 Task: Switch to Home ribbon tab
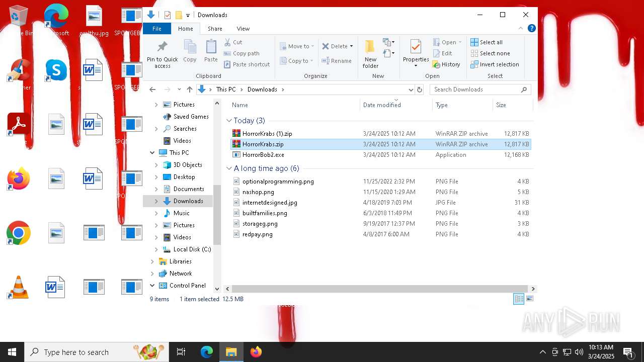(x=185, y=29)
